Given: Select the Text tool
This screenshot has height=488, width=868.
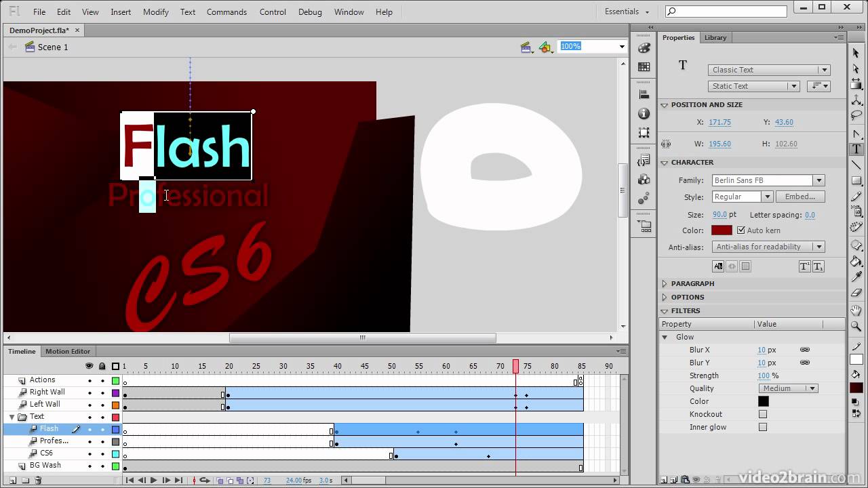Looking at the screenshot, I should pyautogui.click(x=856, y=149).
